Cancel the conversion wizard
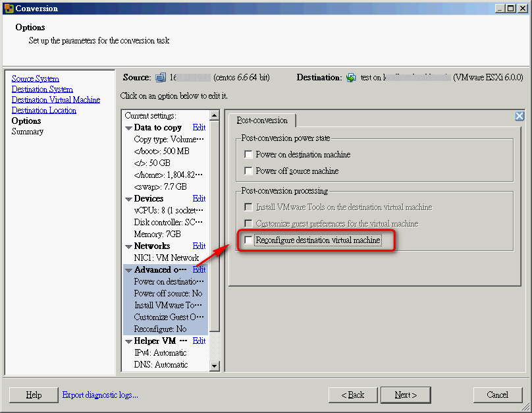This screenshot has width=532, height=413. pos(498,395)
